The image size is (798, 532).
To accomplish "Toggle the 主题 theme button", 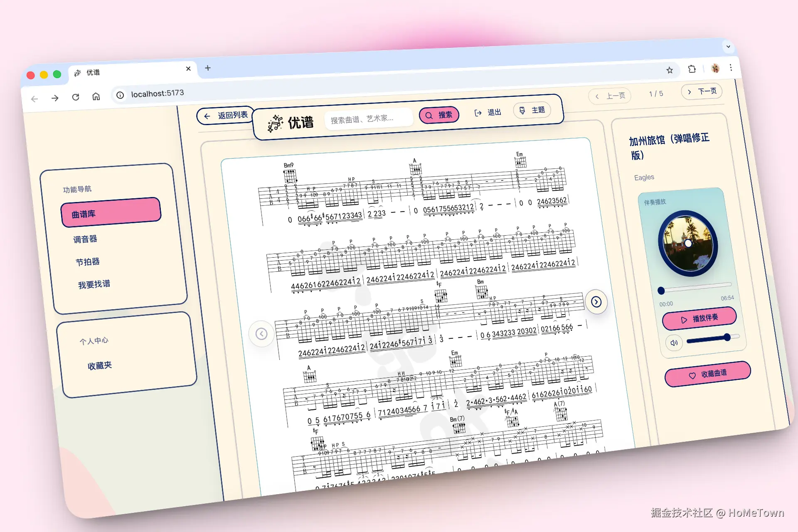I will [x=532, y=110].
